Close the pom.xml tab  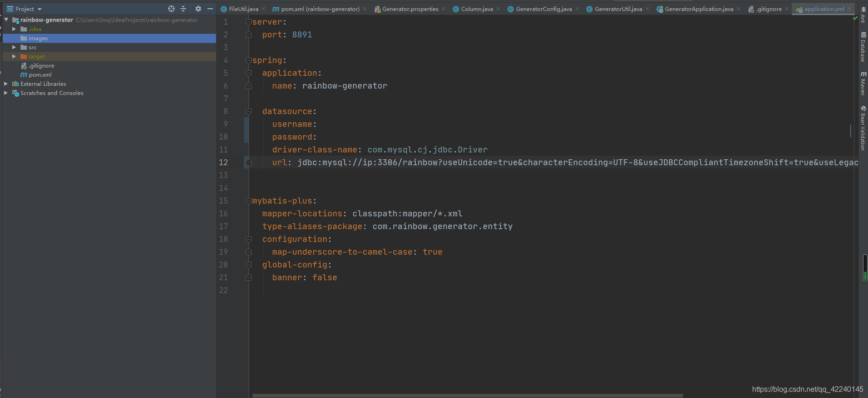click(x=365, y=9)
